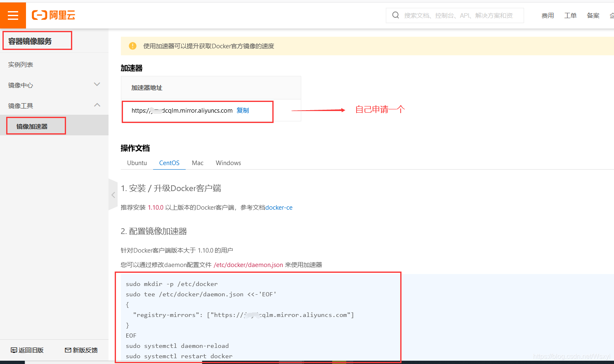The height and width of the screenshot is (364, 614).
Task: Click the mirror.aliyuncs.com accelerator URL text
Action: [x=182, y=110]
